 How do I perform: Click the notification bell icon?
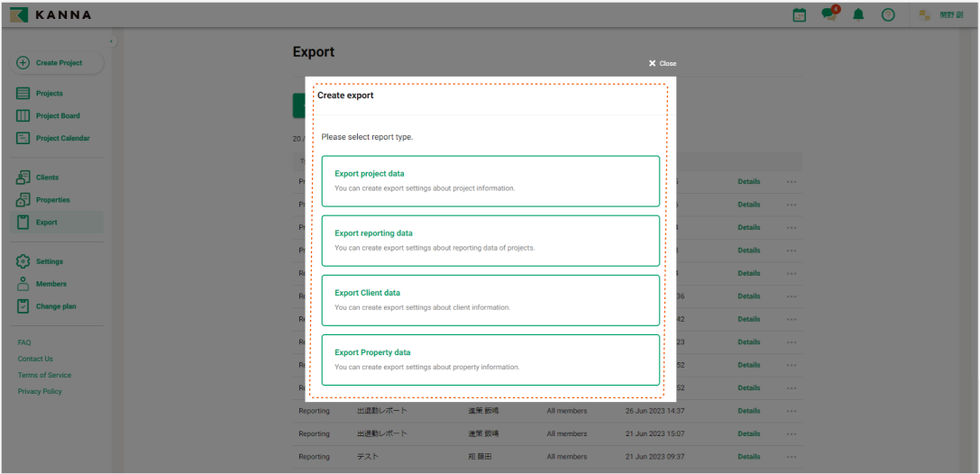pyautogui.click(x=858, y=15)
